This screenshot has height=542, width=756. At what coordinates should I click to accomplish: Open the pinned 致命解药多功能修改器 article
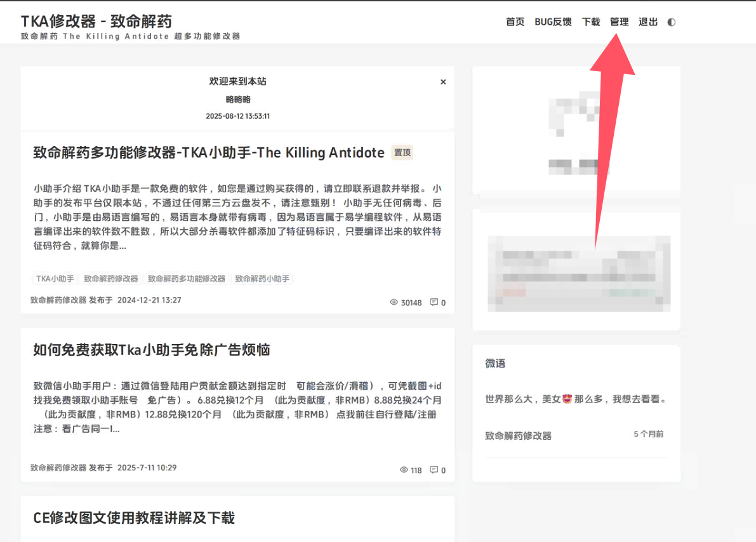tap(208, 153)
